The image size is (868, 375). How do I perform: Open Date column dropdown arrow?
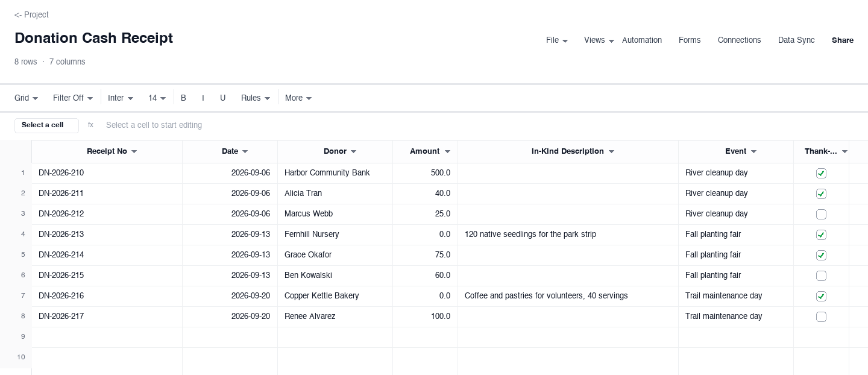(245, 151)
